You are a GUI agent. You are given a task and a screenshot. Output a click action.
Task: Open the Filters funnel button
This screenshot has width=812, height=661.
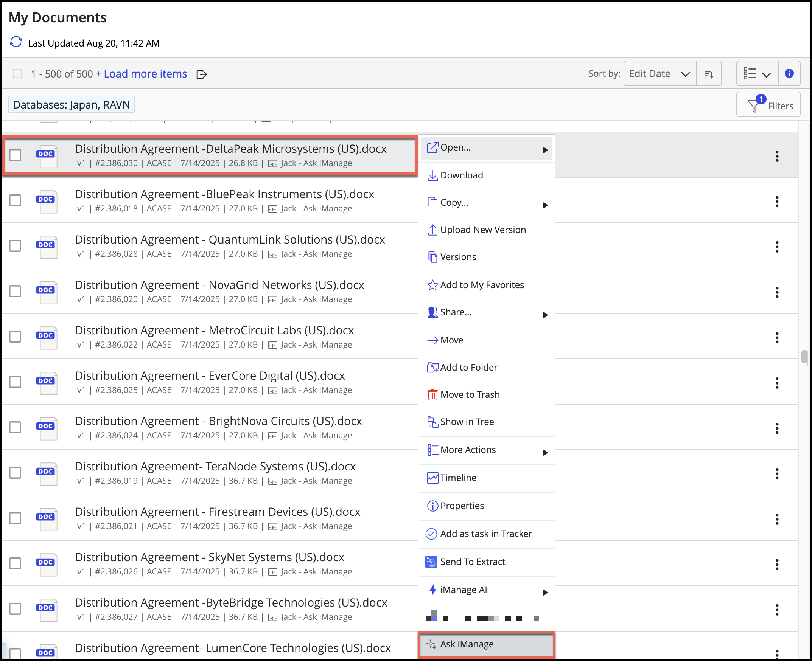[x=768, y=105]
